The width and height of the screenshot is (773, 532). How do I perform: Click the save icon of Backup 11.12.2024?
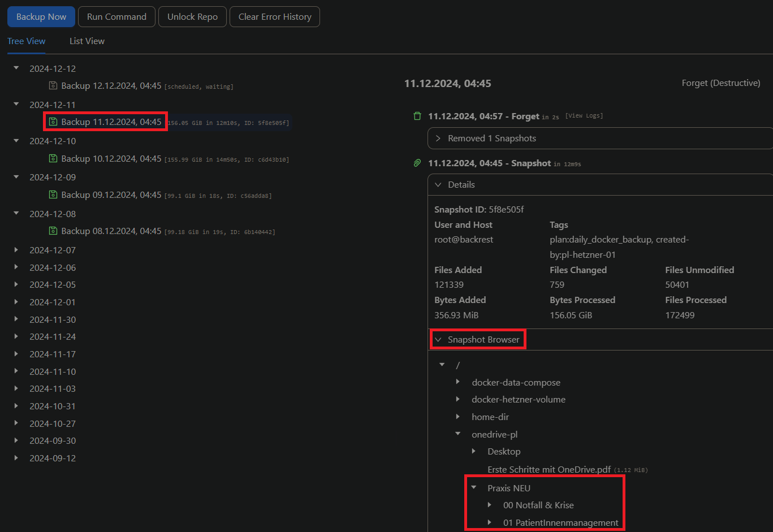[x=53, y=122]
